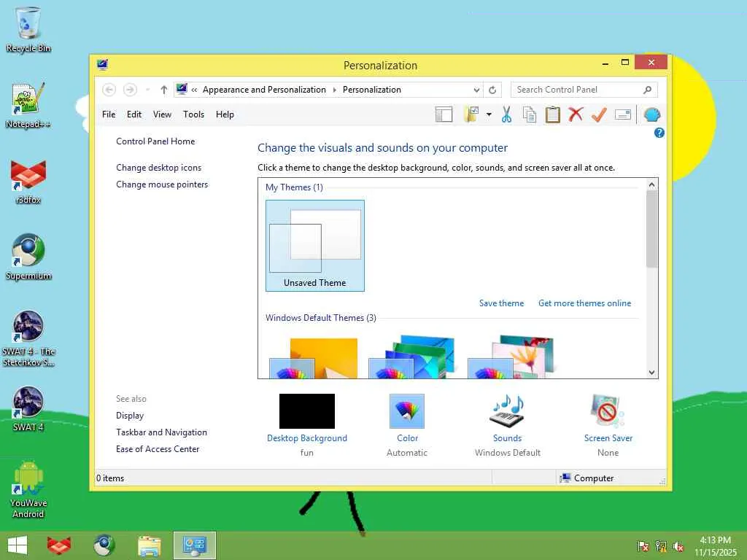Viewport: 747px width, 560px height.
Task: Click the red X Delete toolbar icon
Action: (576, 114)
